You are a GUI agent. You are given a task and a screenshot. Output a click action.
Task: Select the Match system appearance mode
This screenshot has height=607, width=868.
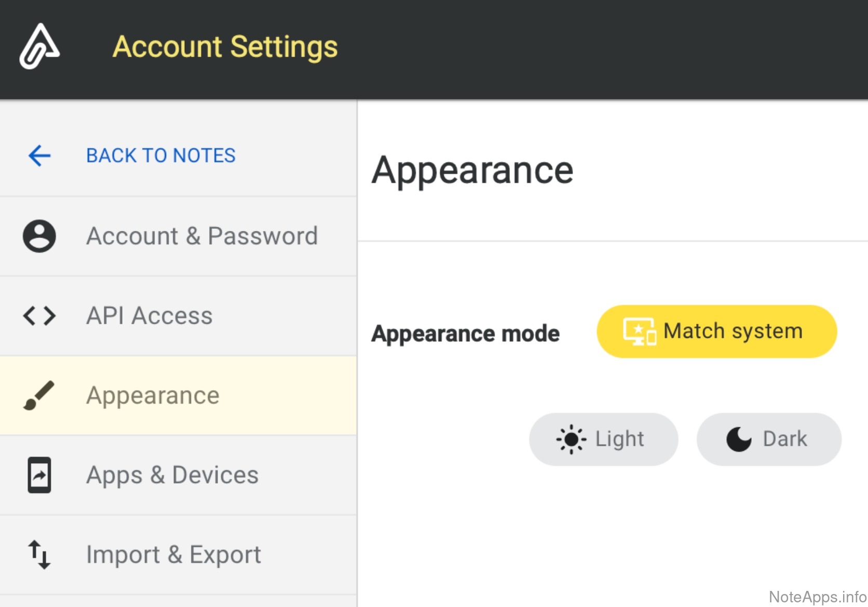coord(716,332)
